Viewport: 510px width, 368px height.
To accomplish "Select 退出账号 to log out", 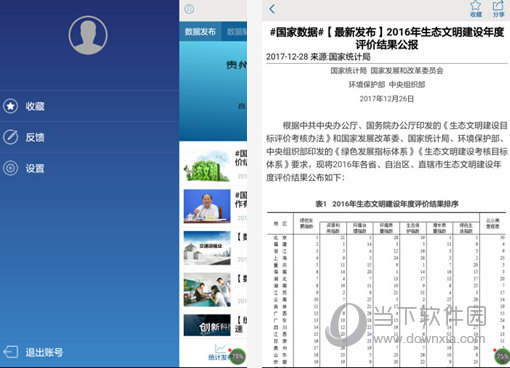I will tap(44, 352).
